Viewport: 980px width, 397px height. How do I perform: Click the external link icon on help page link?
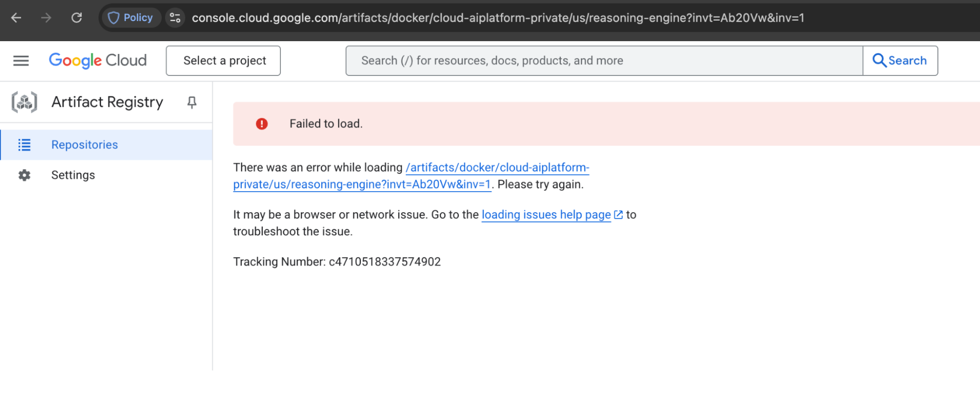[617, 214]
